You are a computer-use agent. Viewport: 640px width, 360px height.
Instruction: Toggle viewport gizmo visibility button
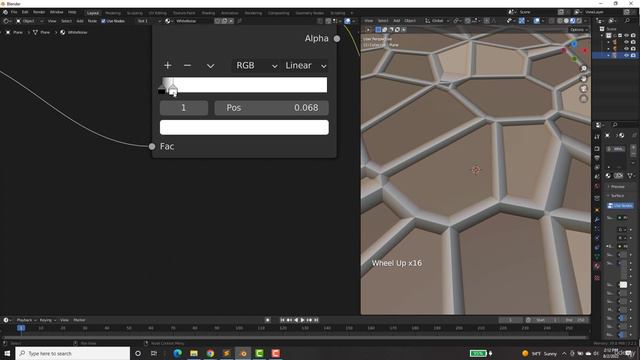pyautogui.click(x=521, y=20)
